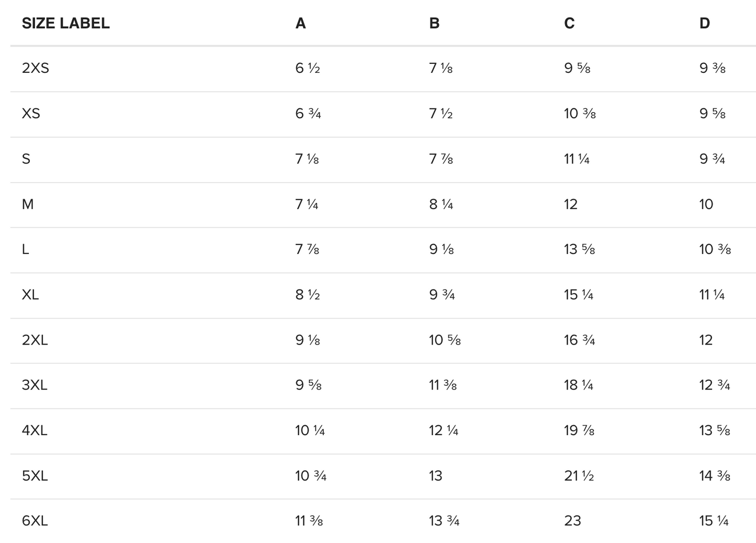
Task: Click the SIZE LABEL column header
Action: click(x=65, y=24)
